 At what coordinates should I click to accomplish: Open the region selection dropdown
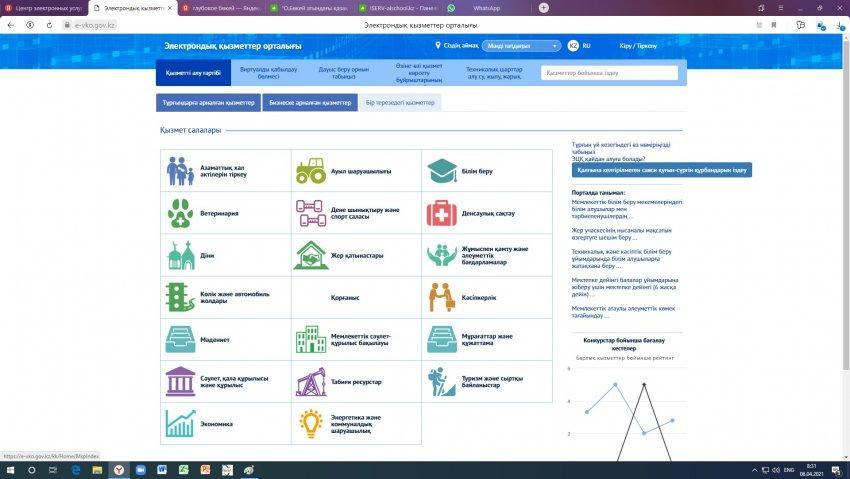521,46
